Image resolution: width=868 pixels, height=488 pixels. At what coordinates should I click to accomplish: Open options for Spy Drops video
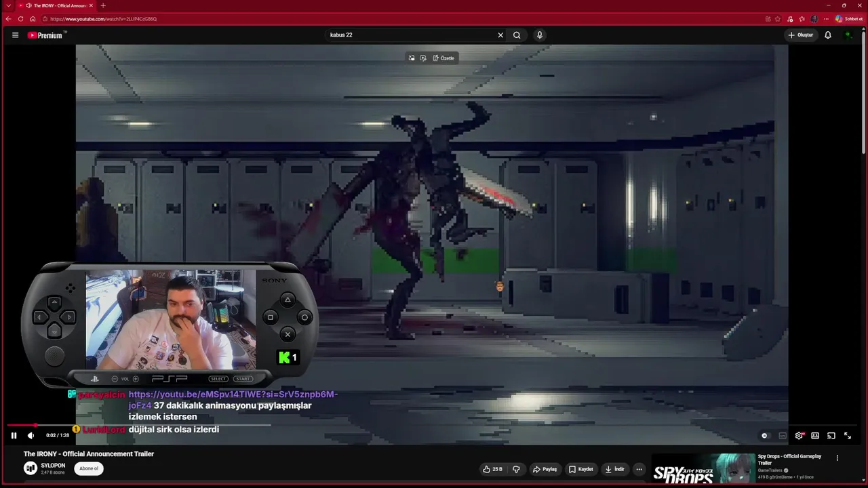pyautogui.click(x=837, y=458)
